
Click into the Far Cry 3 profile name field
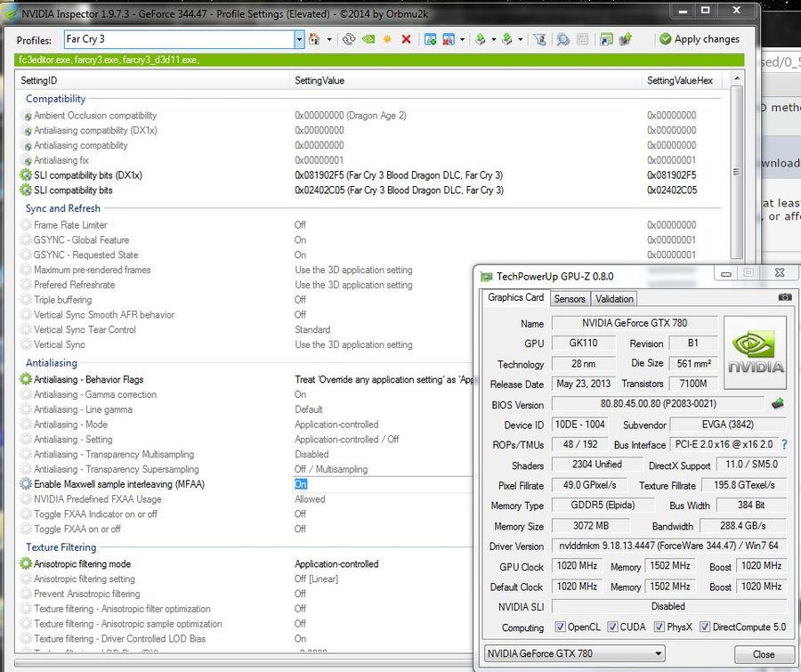tap(179, 39)
